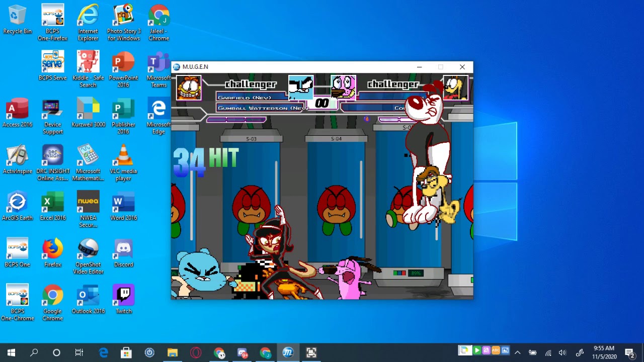Screen dimensions: 644x362
Task: Launch Google Chrome from the desktop
Action: coord(53,303)
